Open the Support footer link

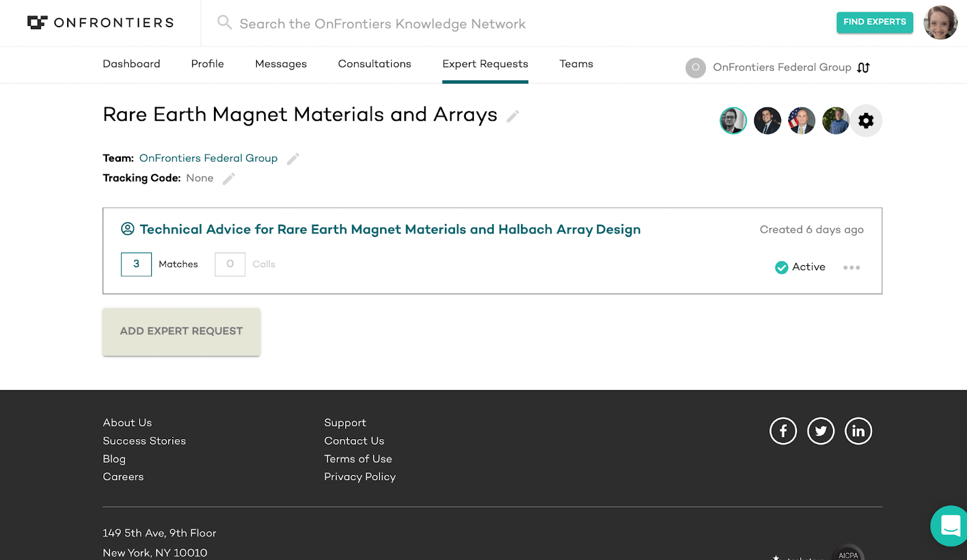345,423
